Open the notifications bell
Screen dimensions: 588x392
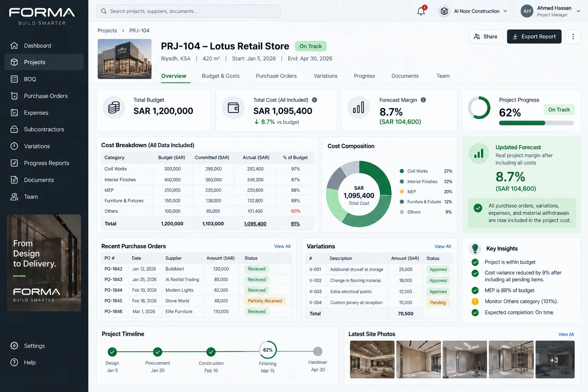pyautogui.click(x=421, y=11)
